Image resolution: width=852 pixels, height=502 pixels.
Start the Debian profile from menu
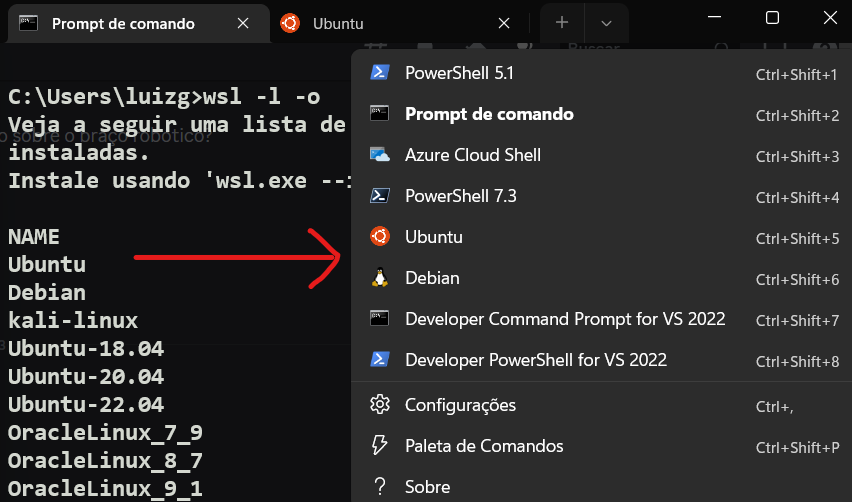coord(602,278)
